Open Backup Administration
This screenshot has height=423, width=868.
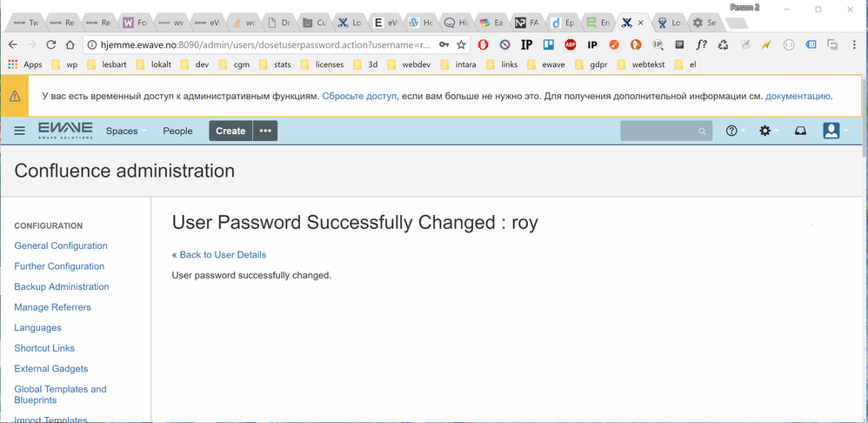[62, 287]
